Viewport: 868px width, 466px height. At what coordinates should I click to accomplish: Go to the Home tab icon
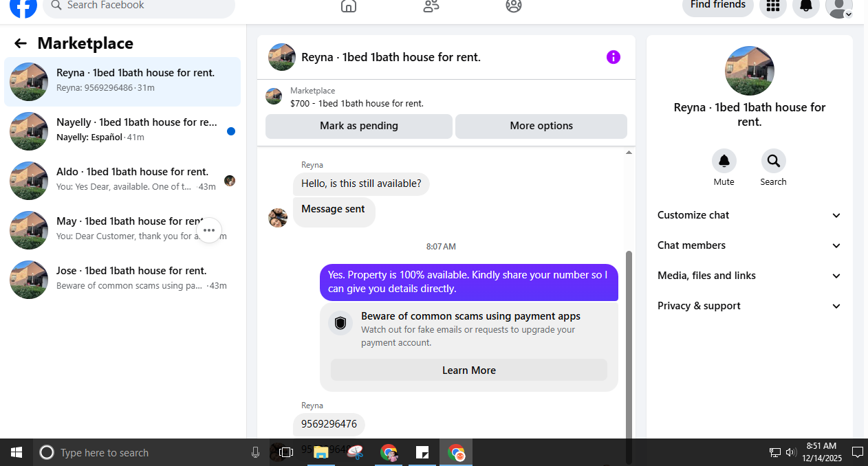pos(349,5)
